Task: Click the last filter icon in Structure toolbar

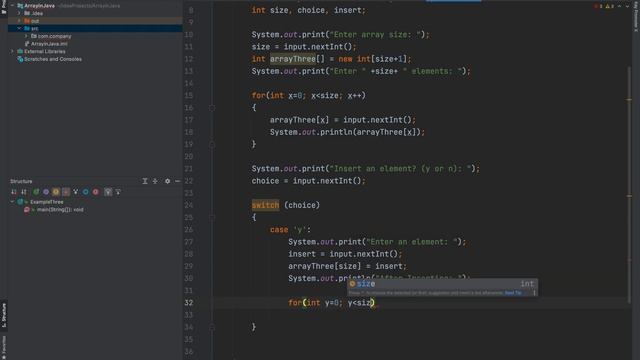Action: pos(118,192)
